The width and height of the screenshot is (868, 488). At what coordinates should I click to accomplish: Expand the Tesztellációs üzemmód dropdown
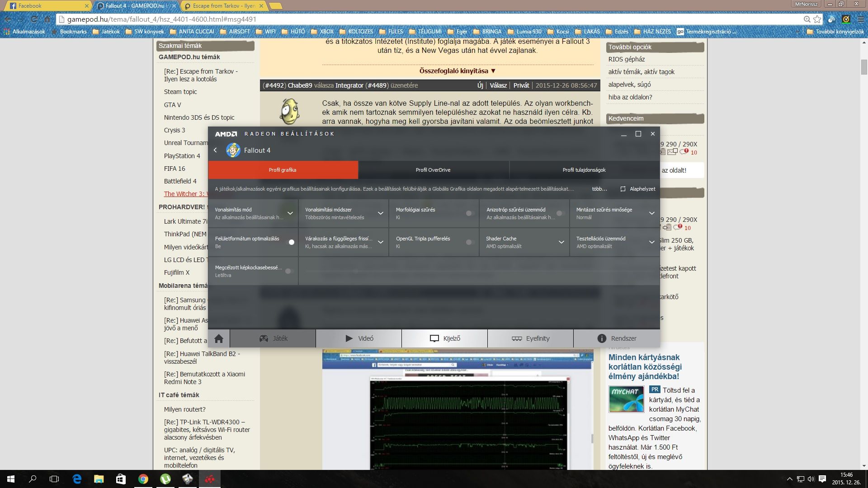click(x=651, y=242)
